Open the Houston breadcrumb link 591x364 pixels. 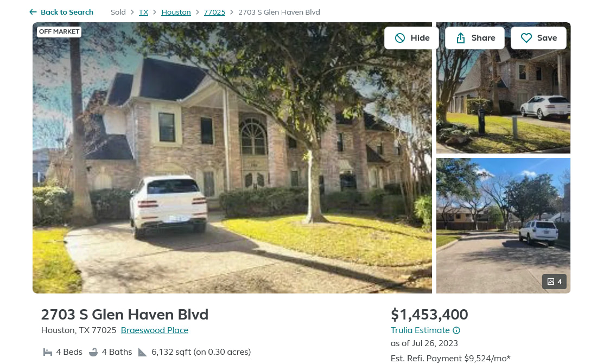176,12
